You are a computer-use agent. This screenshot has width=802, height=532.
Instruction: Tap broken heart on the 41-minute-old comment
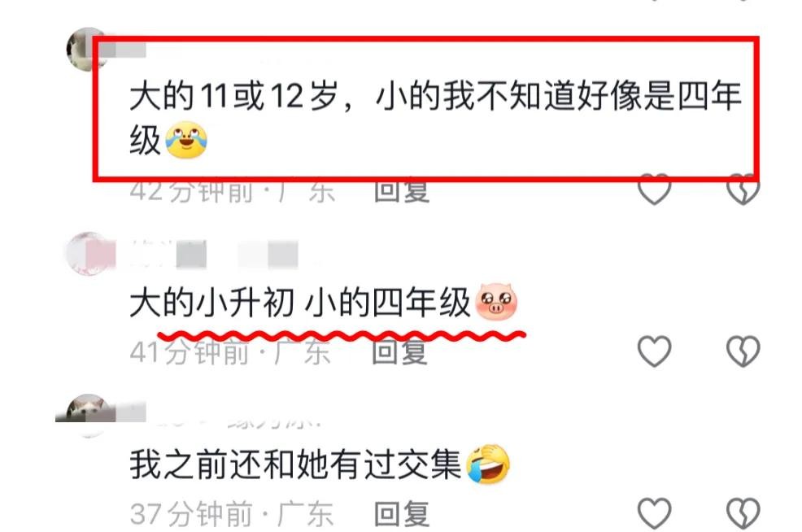(x=743, y=351)
